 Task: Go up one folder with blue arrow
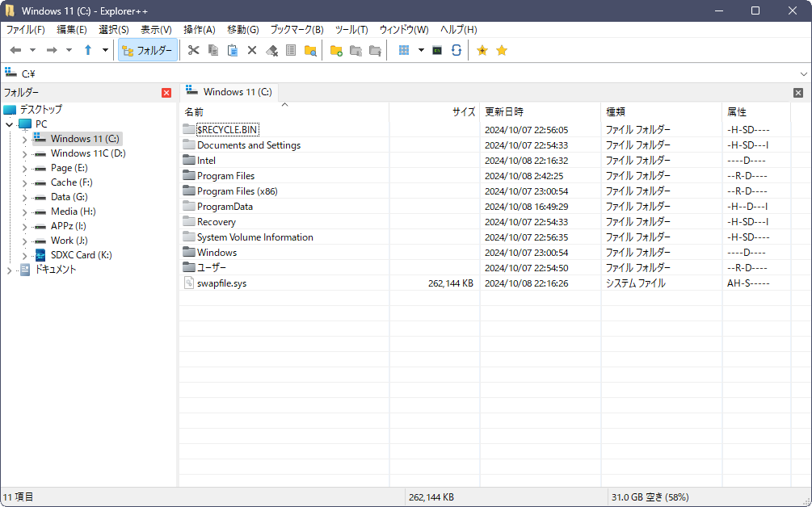pyautogui.click(x=88, y=50)
